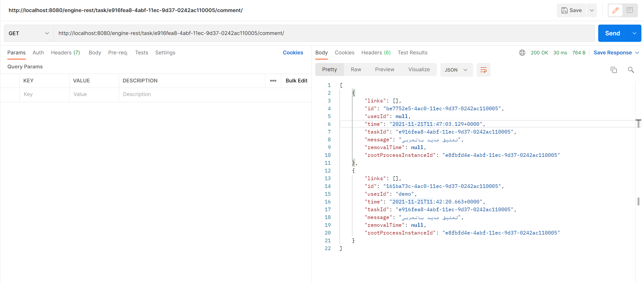The height and width of the screenshot is (282, 644).
Task: Select the Preview view
Action: pos(384,69)
